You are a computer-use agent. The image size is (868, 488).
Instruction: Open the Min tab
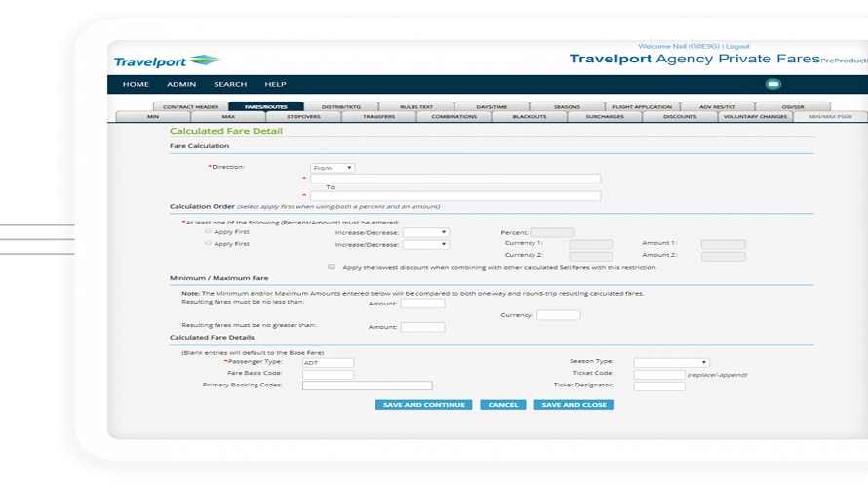[x=153, y=117]
